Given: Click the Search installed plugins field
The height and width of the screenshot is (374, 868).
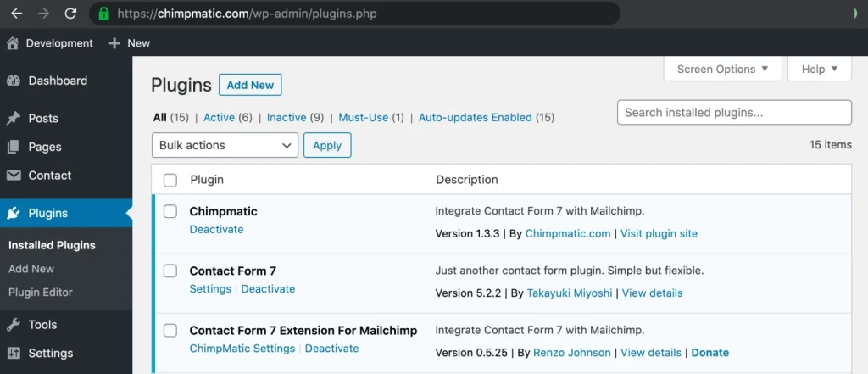Looking at the screenshot, I should 735,113.
